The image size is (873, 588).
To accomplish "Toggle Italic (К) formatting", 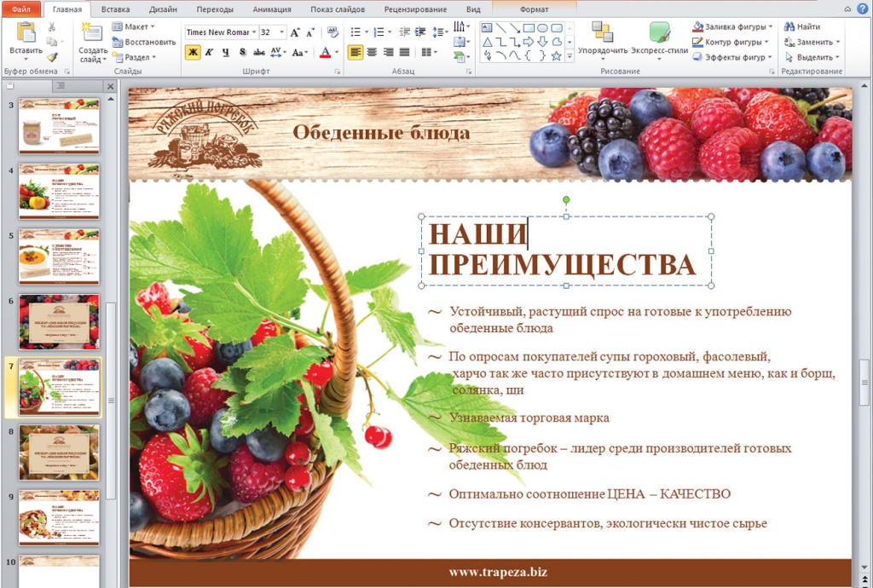I will (x=210, y=52).
